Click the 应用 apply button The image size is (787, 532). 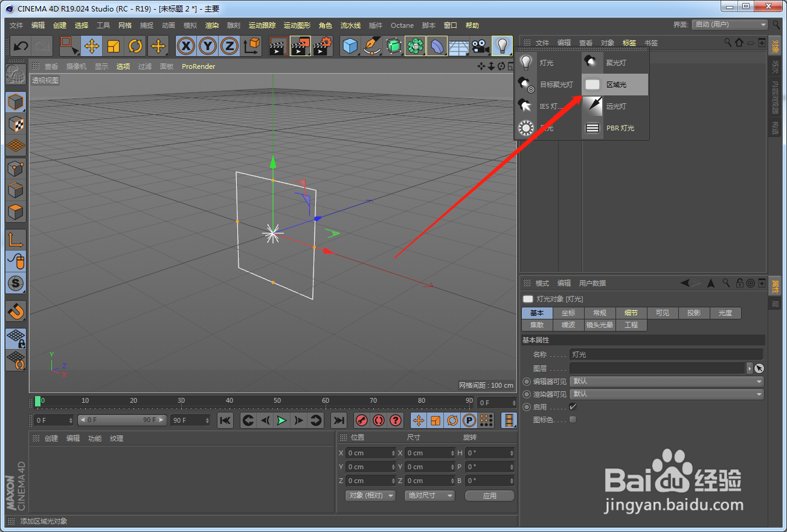490,495
